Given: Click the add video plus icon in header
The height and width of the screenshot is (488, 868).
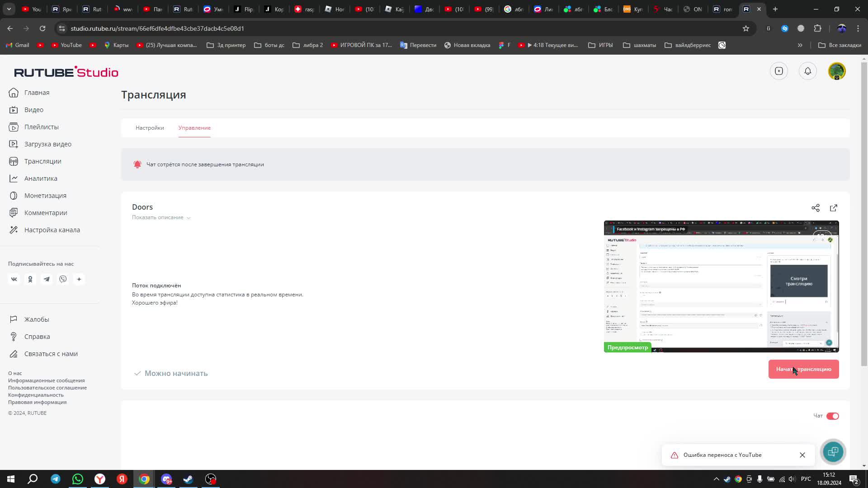Looking at the screenshot, I should (778, 71).
